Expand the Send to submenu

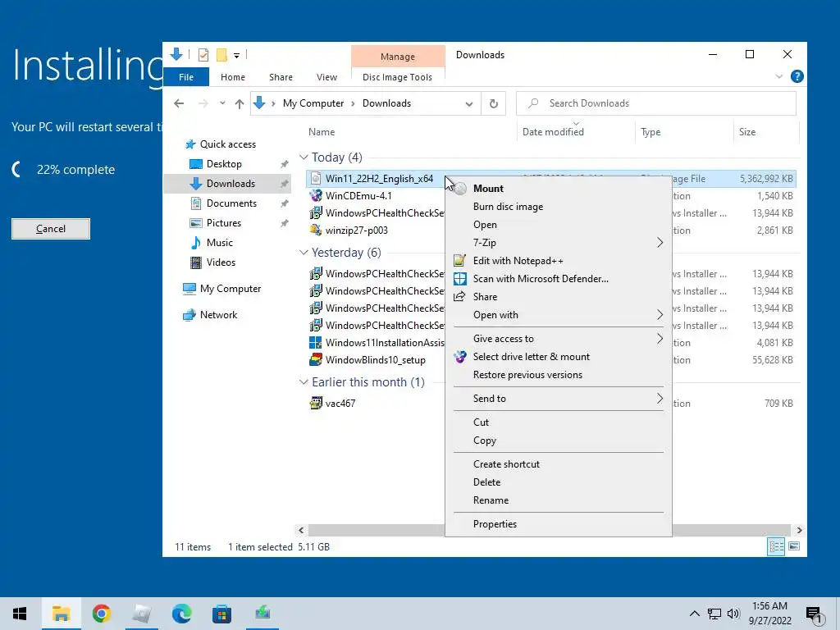[660, 399]
